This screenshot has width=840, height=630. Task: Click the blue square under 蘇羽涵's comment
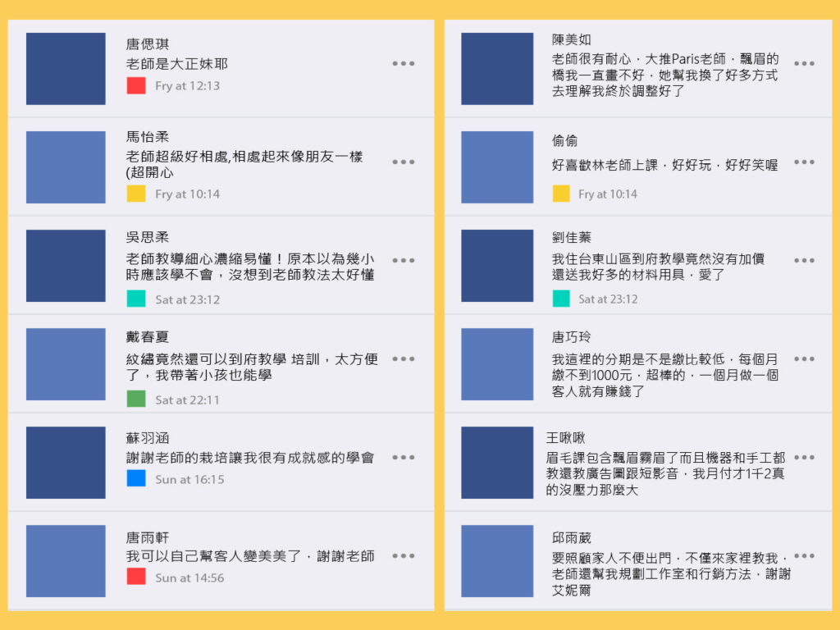coord(136,478)
